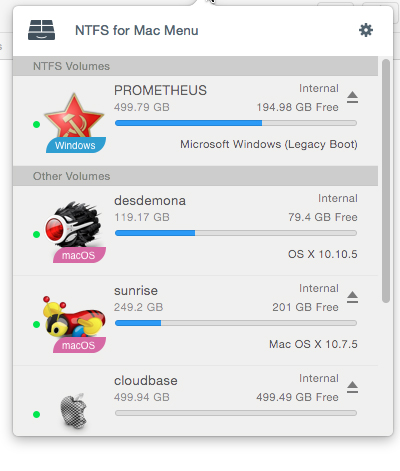This screenshot has height=471, width=400.
Task: Click the NTFS for Mac drive logo
Action: [41, 30]
